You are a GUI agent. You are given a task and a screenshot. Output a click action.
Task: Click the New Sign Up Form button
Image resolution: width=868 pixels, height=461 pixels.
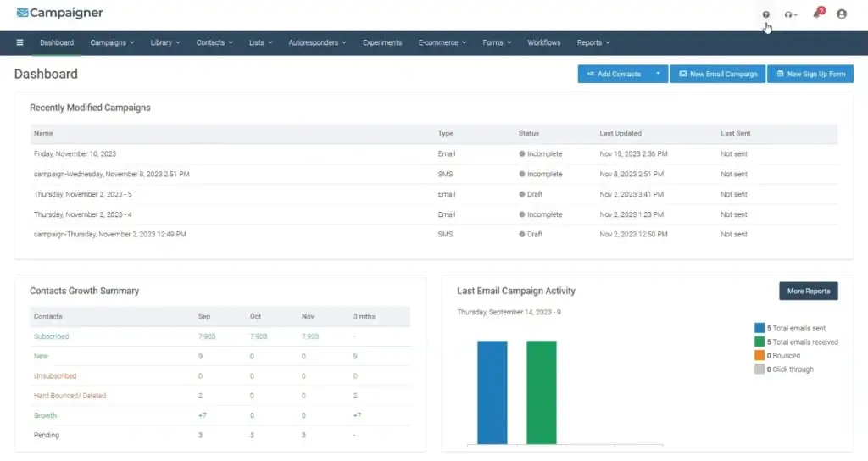[x=810, y=74]
